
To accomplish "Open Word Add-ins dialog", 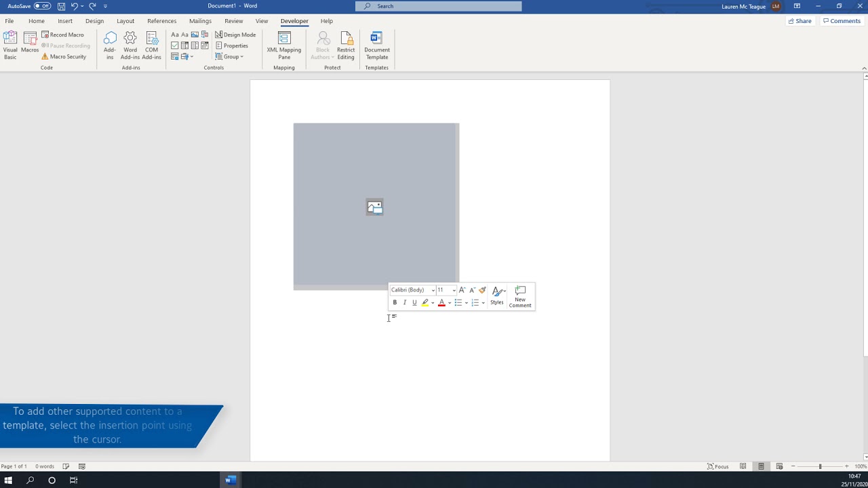I will pos(130,45).
